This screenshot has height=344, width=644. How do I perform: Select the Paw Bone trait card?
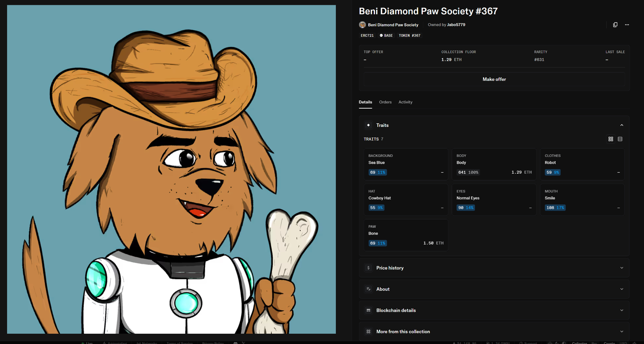click(x=406, y=235)
